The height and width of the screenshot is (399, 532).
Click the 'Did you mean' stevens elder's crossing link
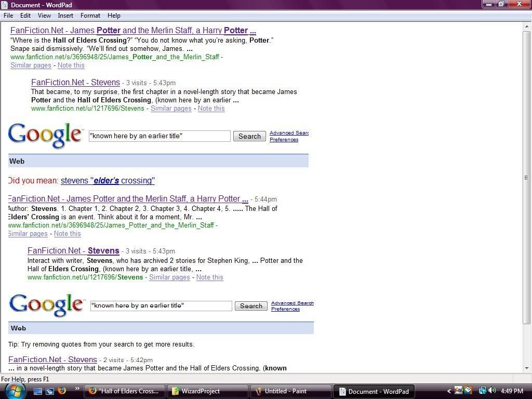[108, 180]
